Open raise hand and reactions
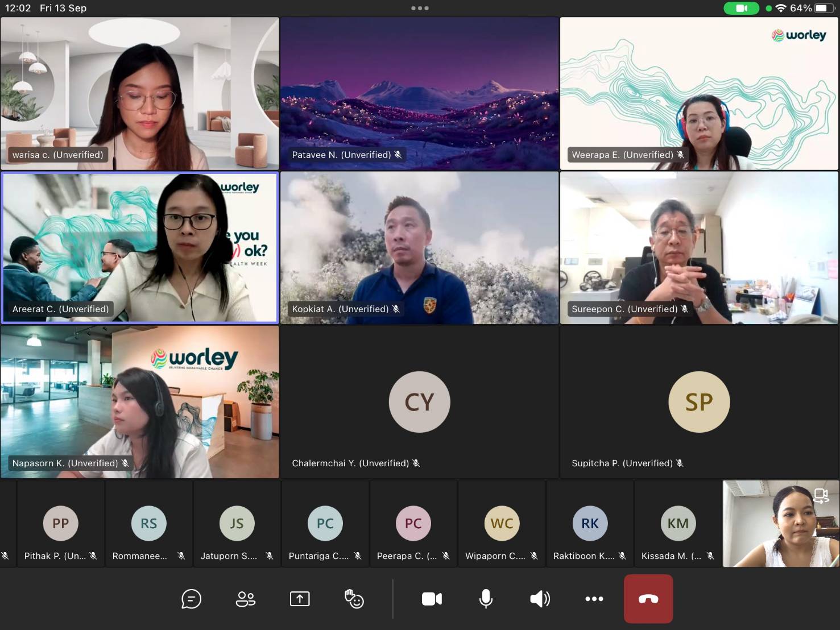Screen dimensions: 840x630 point(354,599)
